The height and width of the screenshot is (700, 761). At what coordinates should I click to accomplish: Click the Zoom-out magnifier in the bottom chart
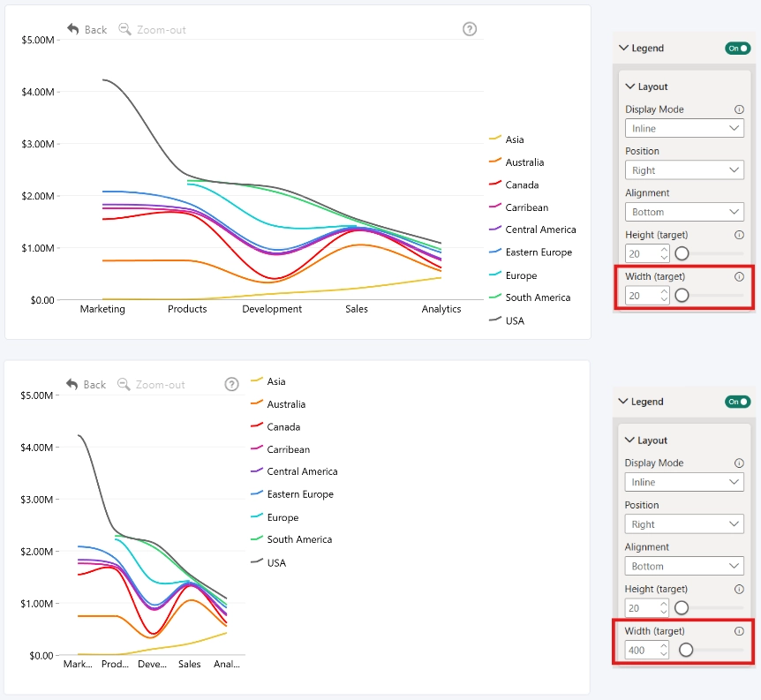tap(124, 385)
